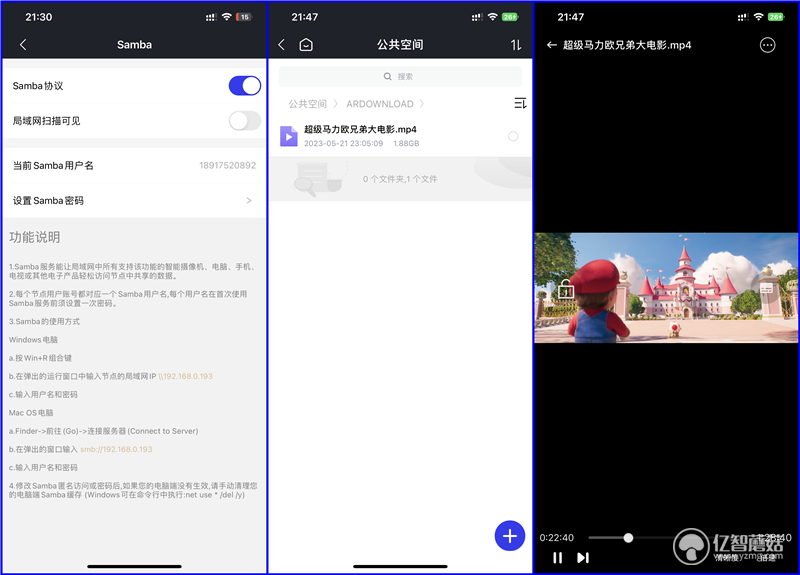Image resolution: width=800 pixels, height=575 pixels.
Task: Tap the blue plus add button
Action: (x=510, y=536)
